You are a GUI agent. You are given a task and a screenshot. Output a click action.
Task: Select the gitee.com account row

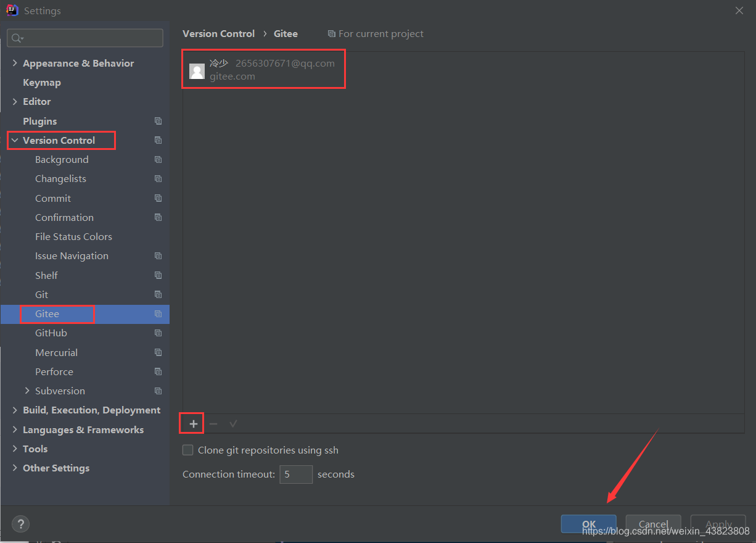(464, 70)
